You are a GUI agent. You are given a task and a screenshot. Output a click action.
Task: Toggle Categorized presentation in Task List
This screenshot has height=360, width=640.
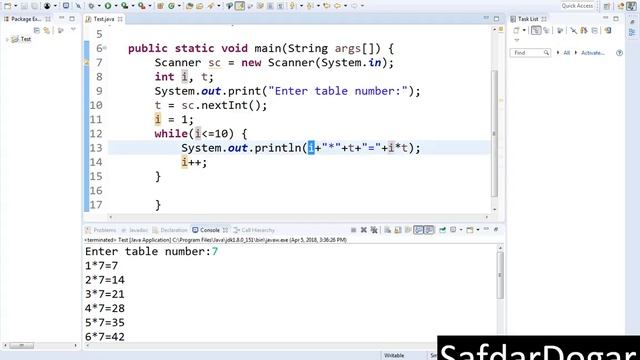click(x=536, y=30)
